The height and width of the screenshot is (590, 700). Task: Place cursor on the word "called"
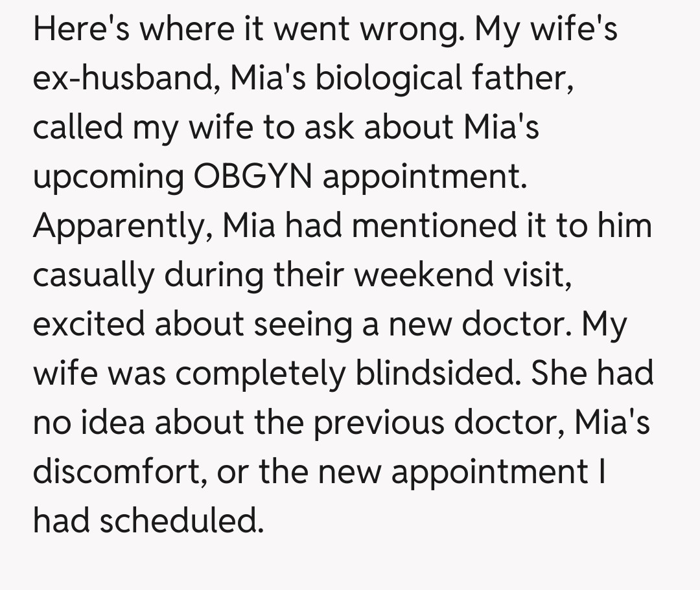pos(78,128)
